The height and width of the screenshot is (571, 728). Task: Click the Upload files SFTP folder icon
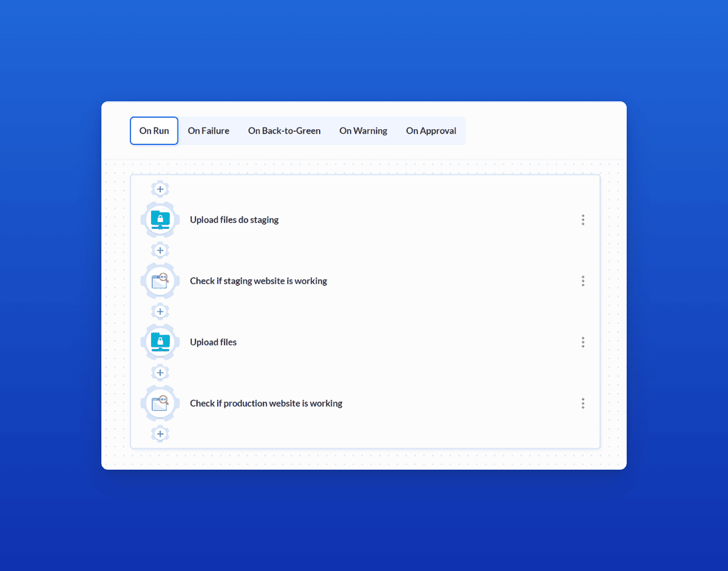pos(160,342)
